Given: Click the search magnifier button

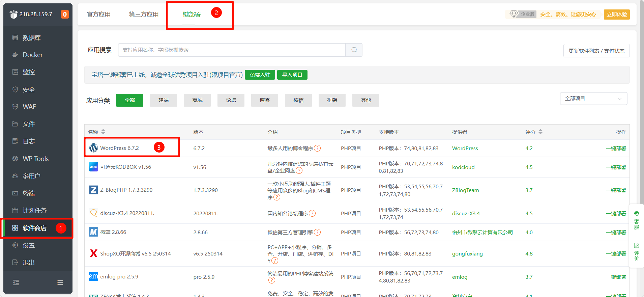Looking at the screenshot, I should point(354,50).
